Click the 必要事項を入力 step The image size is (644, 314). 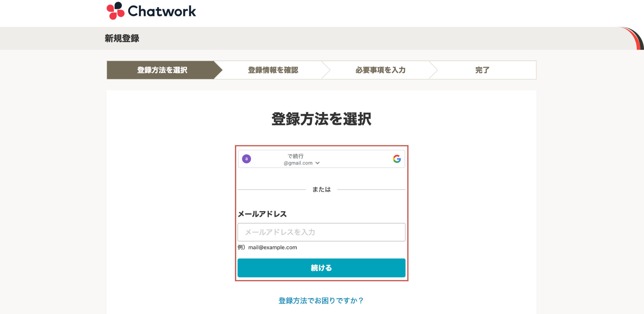point(380,70)
